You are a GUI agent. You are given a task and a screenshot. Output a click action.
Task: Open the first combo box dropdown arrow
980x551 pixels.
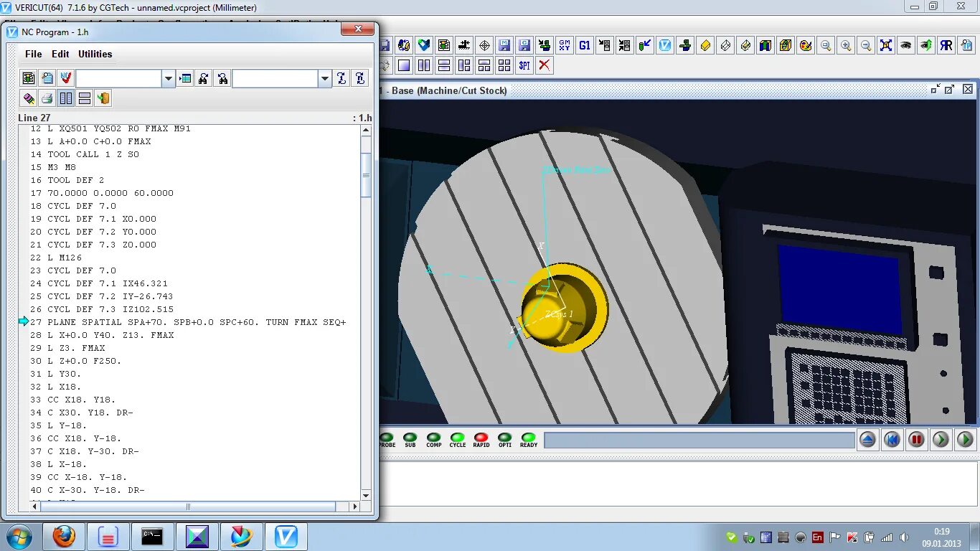169,79
